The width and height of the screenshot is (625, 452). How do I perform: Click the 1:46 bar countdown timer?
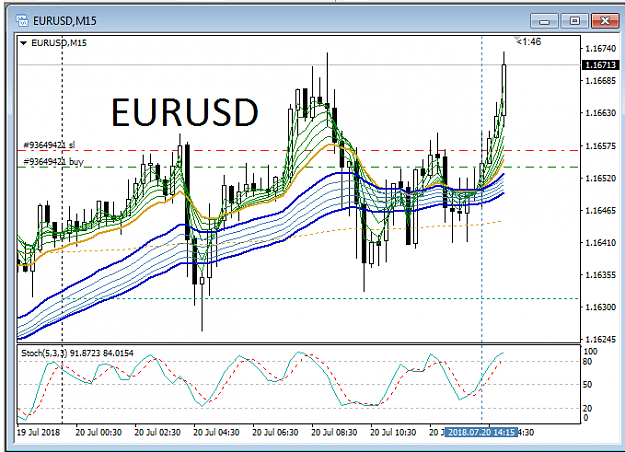click(528, 41)
